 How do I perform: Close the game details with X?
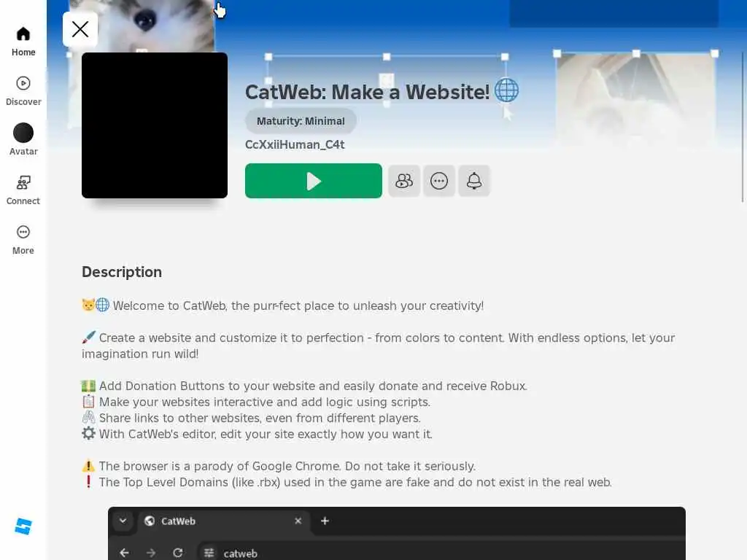pyautogui.click(x=80, y=29)
